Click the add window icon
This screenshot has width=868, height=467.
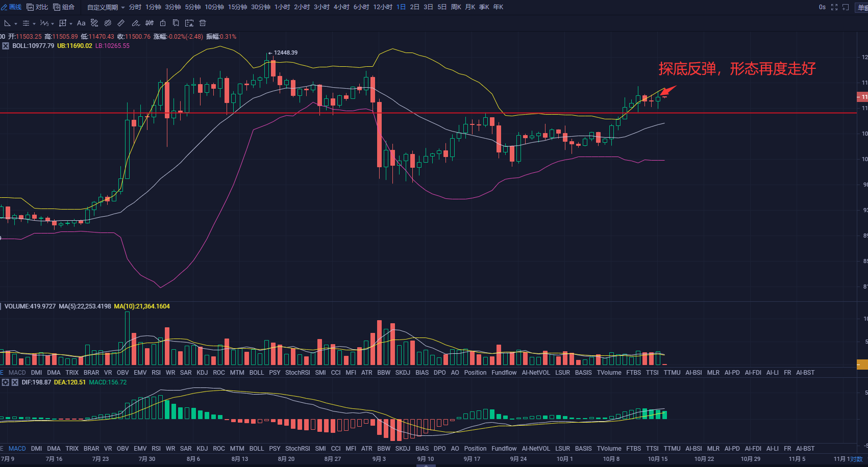click(x=846, y=7)
